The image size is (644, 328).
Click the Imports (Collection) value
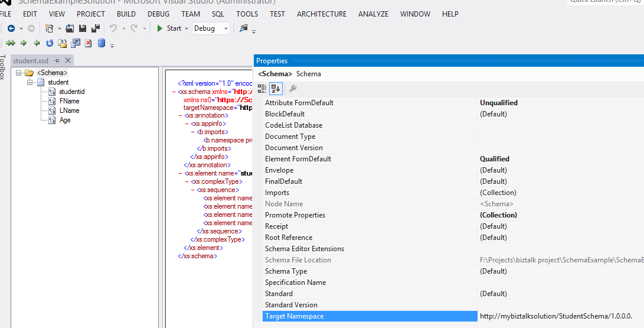(x=498, y=192)
